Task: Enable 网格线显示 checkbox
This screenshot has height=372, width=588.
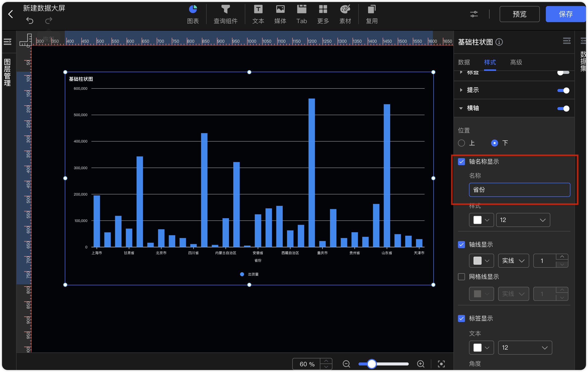Action: tap(461, 277)
